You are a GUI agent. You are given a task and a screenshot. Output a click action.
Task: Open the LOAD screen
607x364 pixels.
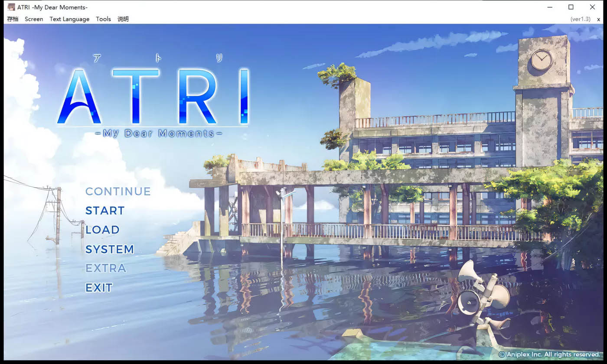click(103, 230)
